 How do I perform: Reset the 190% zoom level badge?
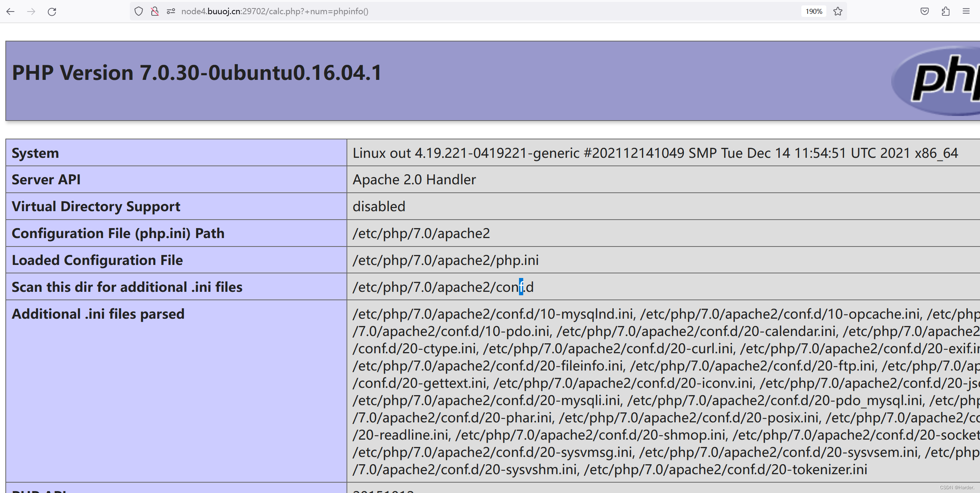(x=814, y=12)
